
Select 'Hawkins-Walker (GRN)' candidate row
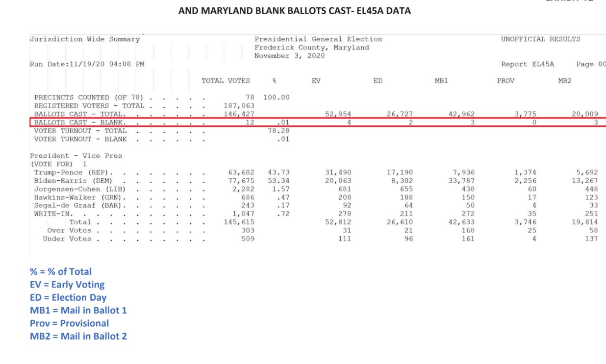[78, 197]
